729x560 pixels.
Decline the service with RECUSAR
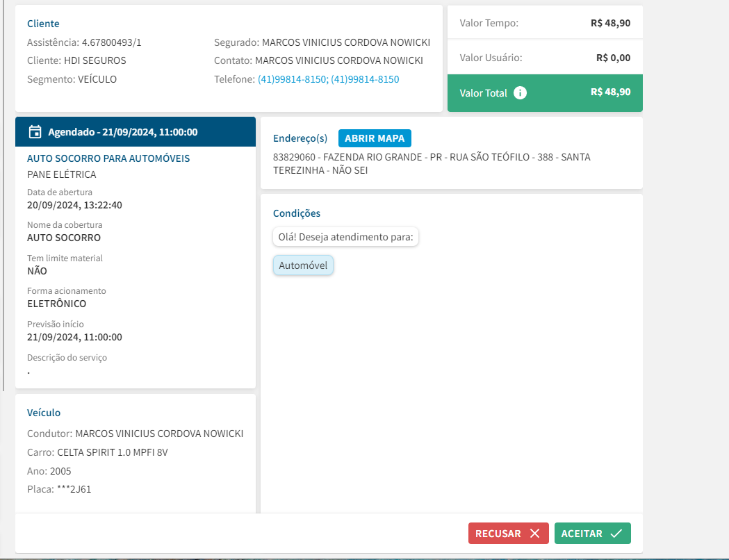tap(508, 534)
